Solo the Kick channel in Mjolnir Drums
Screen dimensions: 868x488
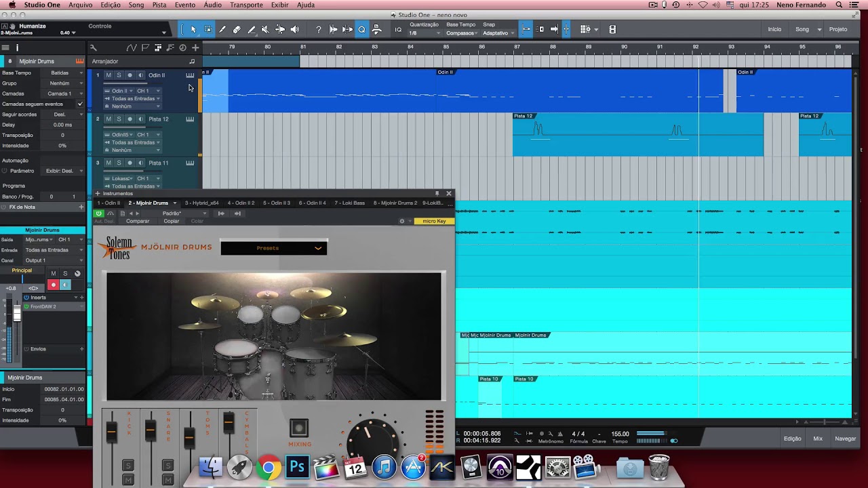tap(127, 466)
